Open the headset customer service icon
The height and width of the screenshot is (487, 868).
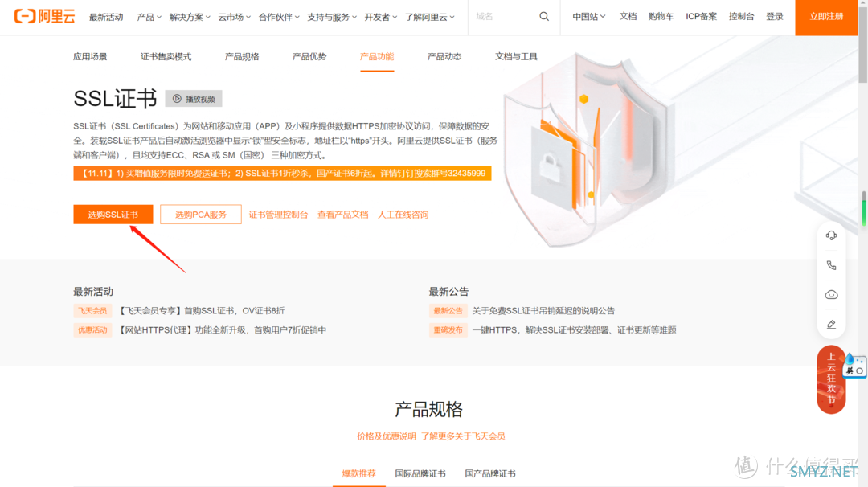tap(831, 235)
